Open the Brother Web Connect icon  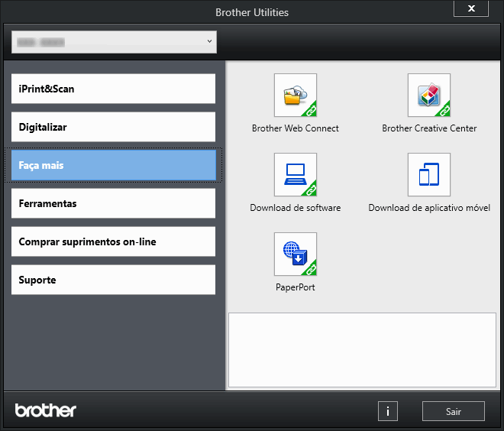point(295,96)
